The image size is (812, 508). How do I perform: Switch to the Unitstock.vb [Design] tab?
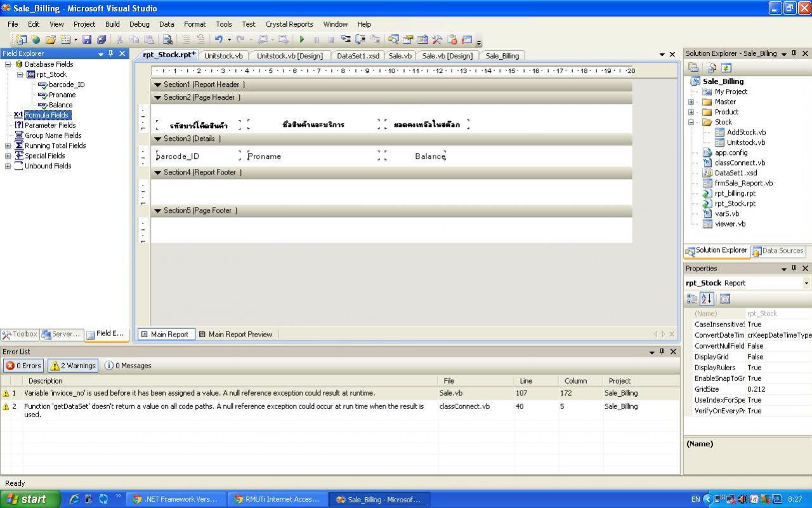pyautogui.click(x=289, y=56)
